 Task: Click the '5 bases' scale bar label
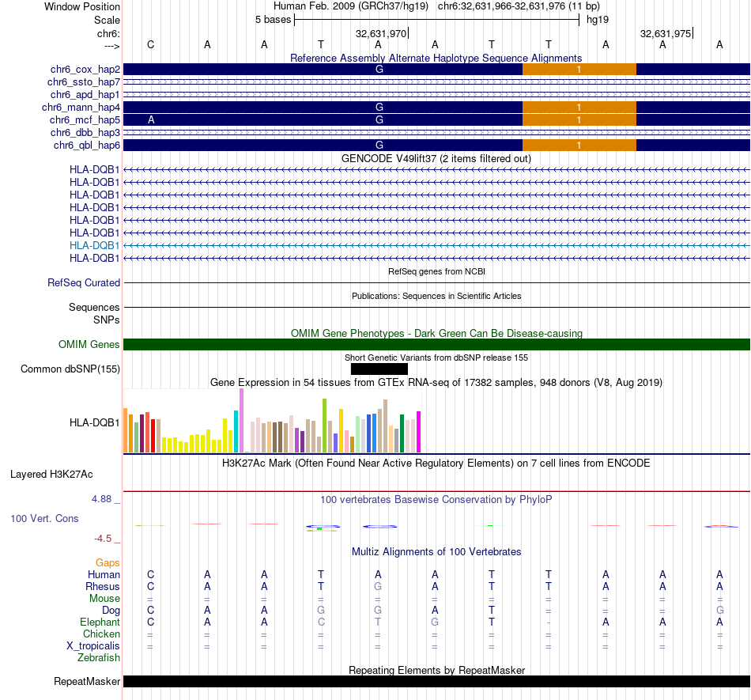273,20
